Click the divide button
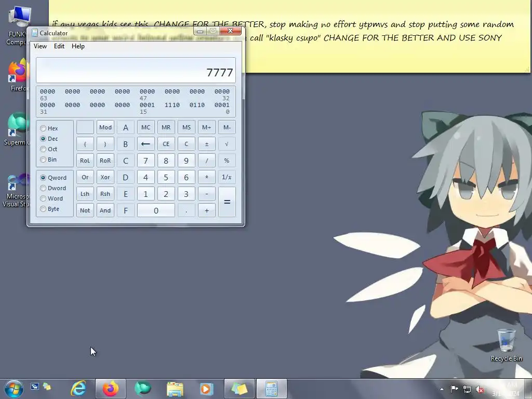This screenshot has width=532, height=399. click(x=207, y=161)
